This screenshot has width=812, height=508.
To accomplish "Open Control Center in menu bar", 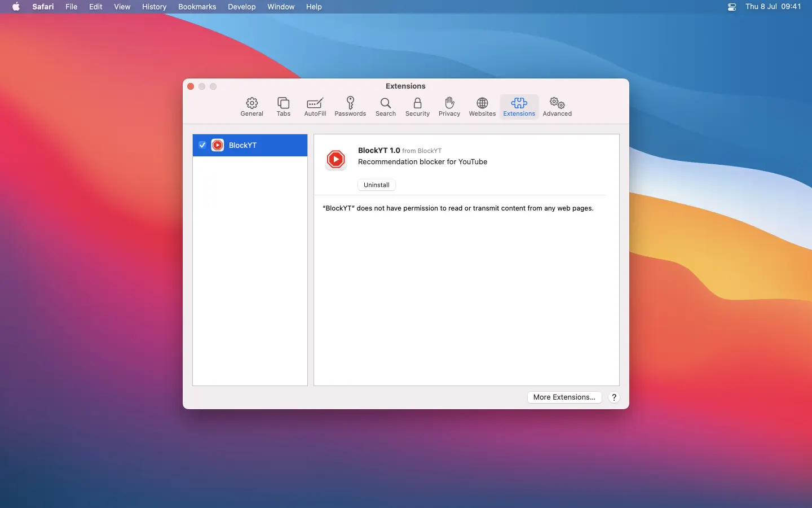I will pos(732,7).
